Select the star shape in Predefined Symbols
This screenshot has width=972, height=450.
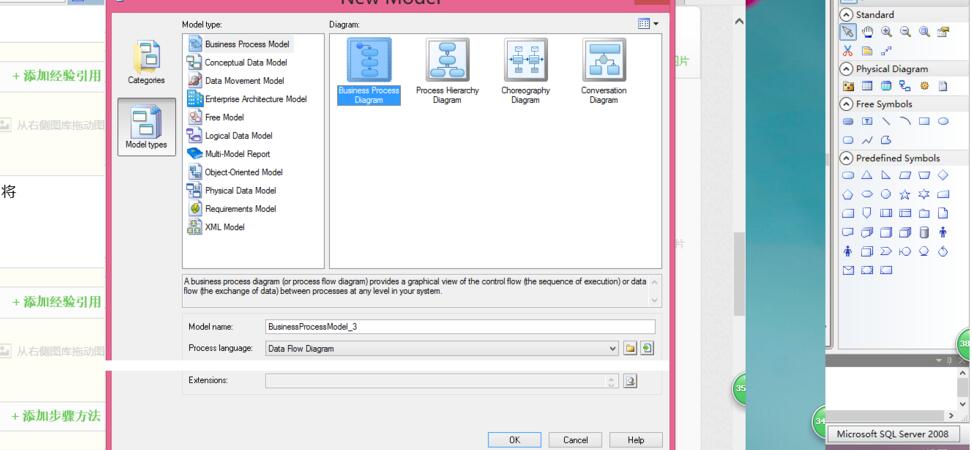(x=905, y=194)
